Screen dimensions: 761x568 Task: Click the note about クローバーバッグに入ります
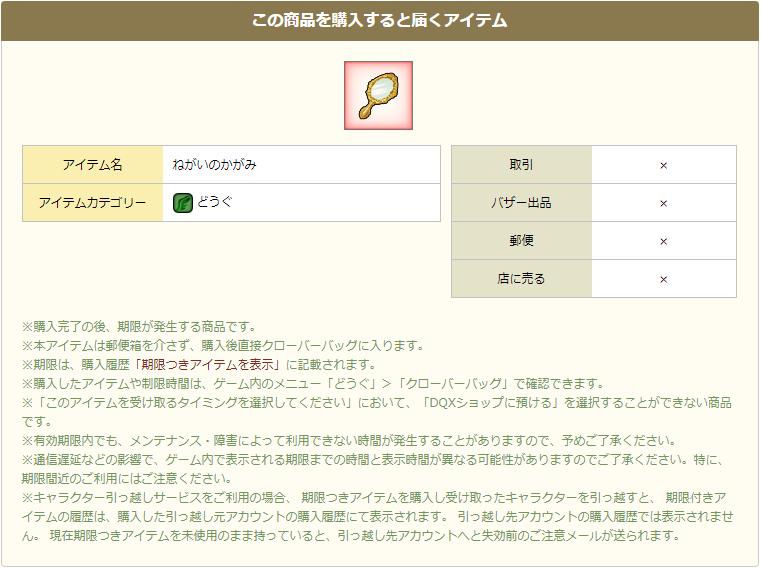pyautogui.click(x=224, y=346)
